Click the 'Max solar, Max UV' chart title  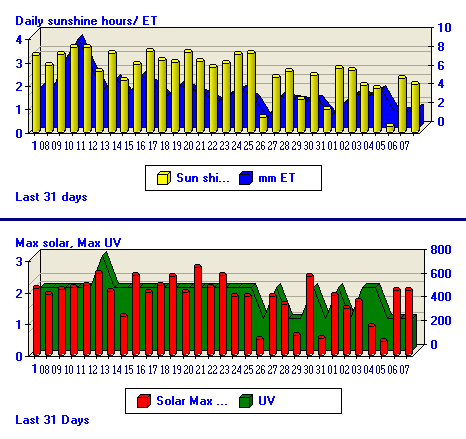(x=68, y=243)
